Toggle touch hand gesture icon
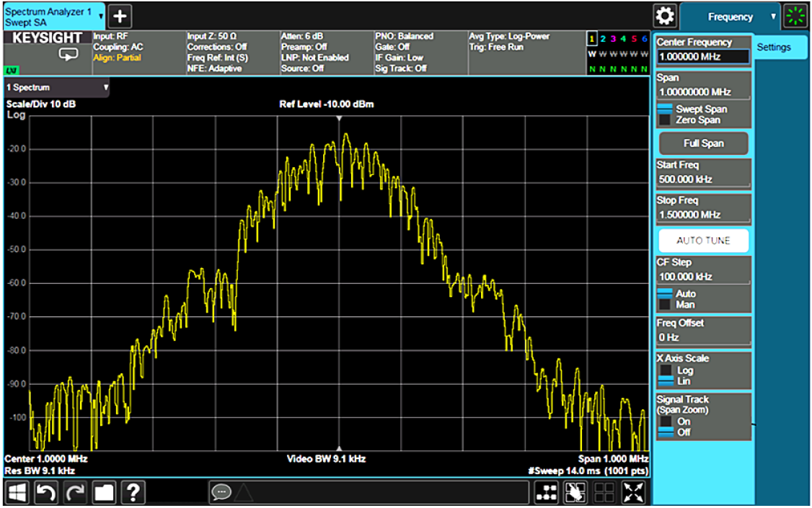Viewport: 812px width, 508px height. (575, 492)
